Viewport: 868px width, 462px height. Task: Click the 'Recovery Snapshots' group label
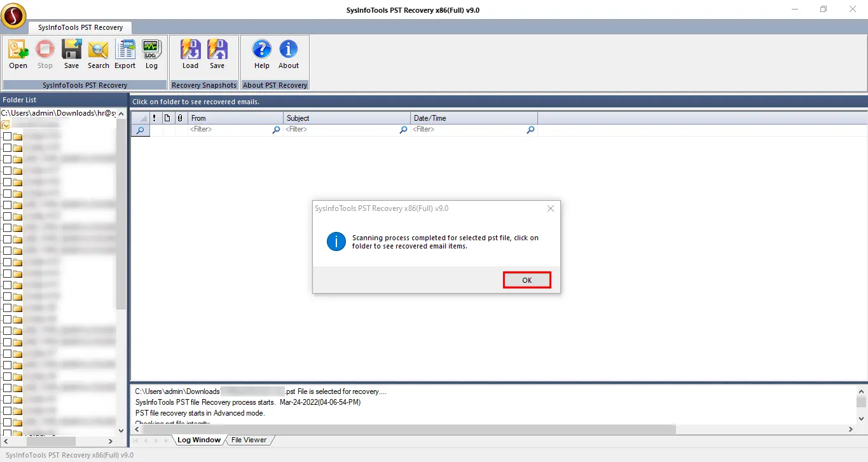(204, 85)
